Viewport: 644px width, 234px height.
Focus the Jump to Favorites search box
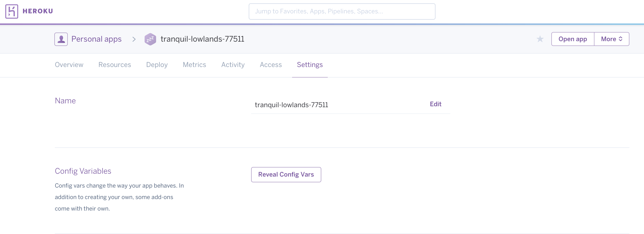tap(342, 11)
